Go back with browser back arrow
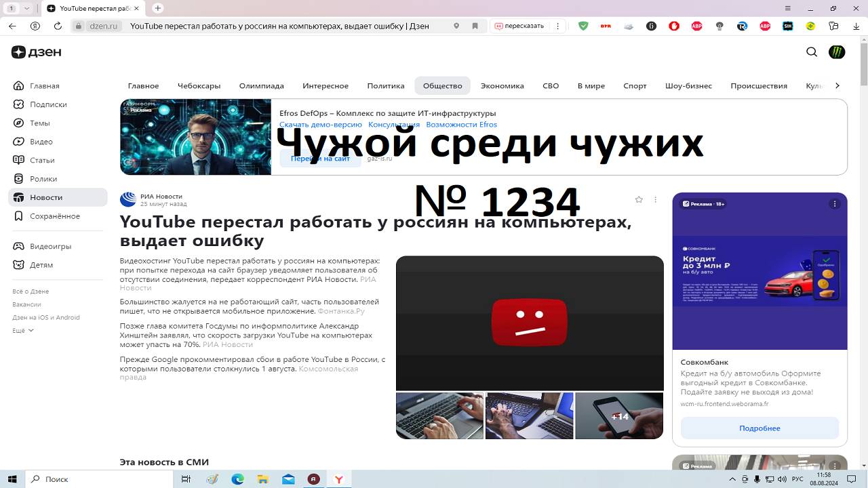 tap(12, 26)
